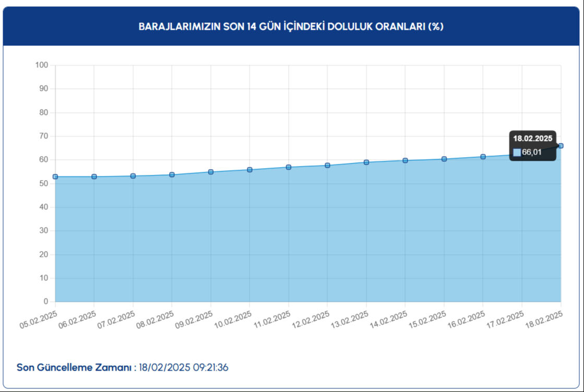Click the 11.02.2025 marker to expand details
This screenshot has height=392, width=584.
[288, 167]
